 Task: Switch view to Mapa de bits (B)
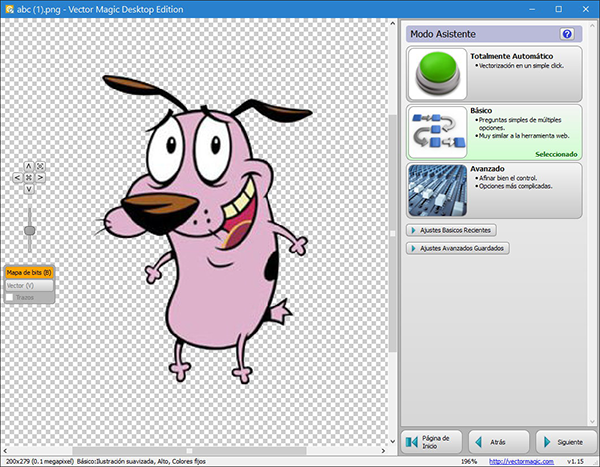(29, 273)
